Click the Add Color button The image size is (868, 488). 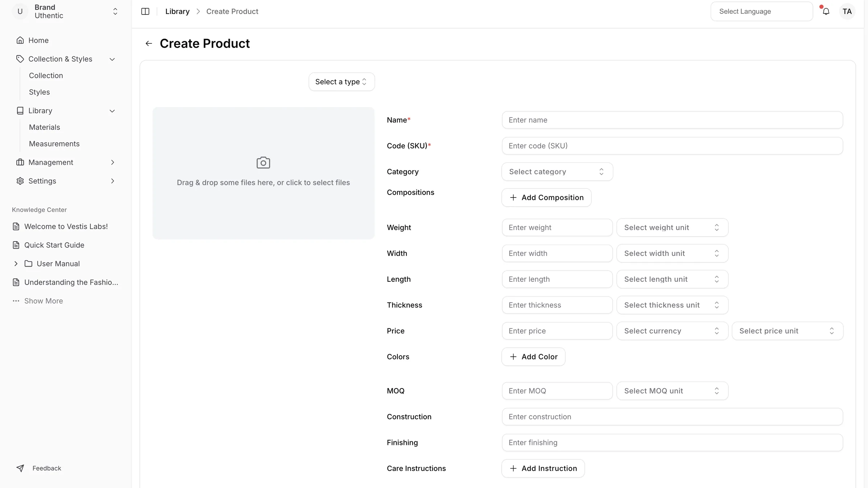(533, 357)
